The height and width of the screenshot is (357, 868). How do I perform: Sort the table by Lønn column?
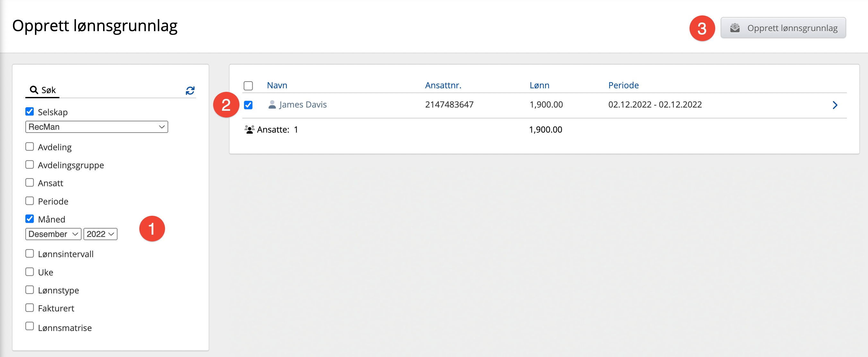tap(540, 85)
